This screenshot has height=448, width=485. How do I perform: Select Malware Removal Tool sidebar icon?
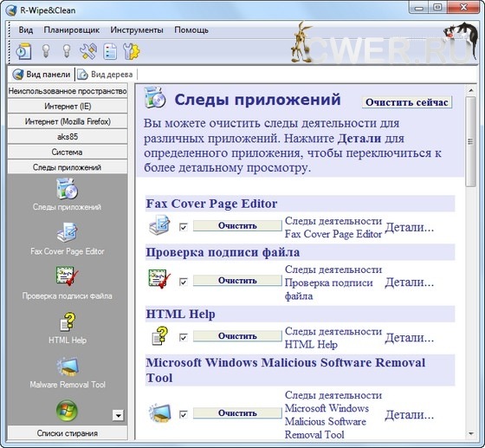(x=68, y=367)
